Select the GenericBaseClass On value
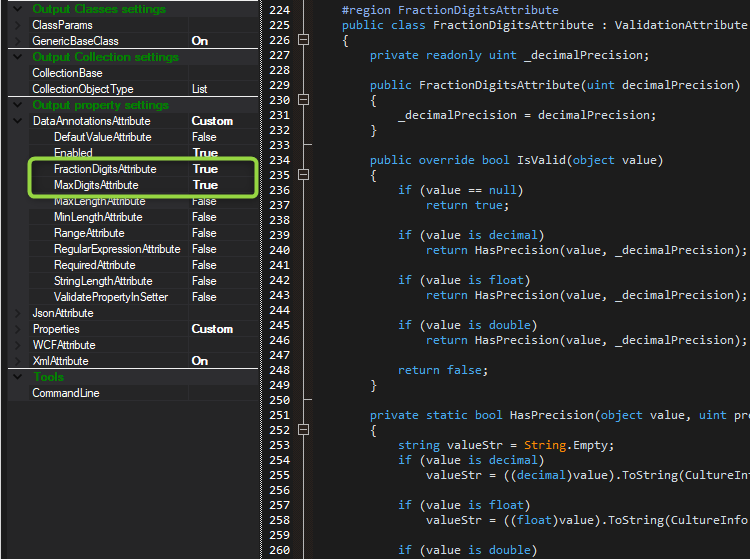Viewport: 750px width, 559px height. pos(200,41)
